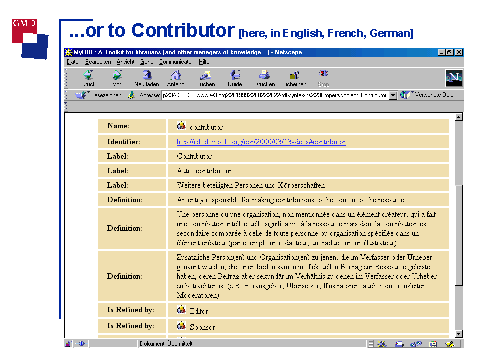Open the Discussions icon in component bar
The height and width of the screenshot is (360, 480).
tap(416, 344)
